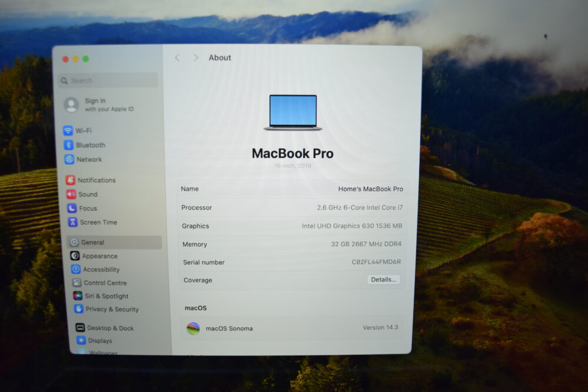Select the Sound speaker icon

[x=71, y=194]
